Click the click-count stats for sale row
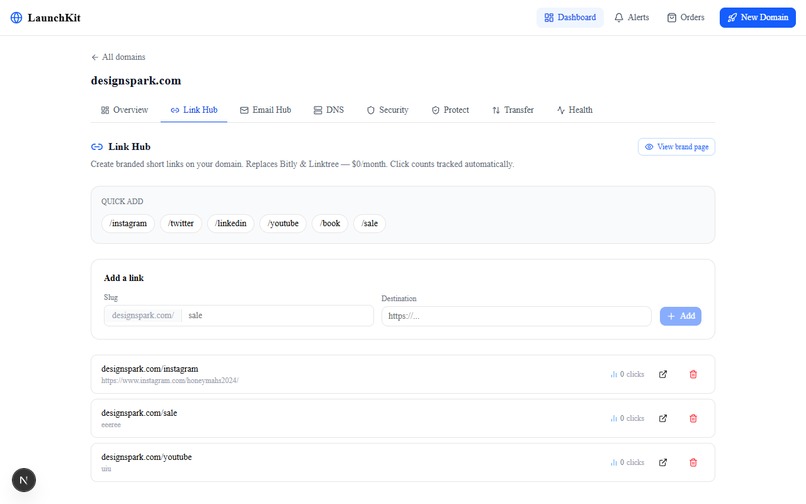Image resolution: width=806 pixels, height=504 pixels. [x=627, y=419]
